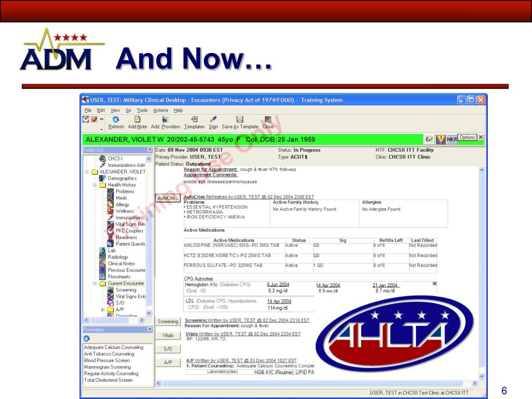The image size is (532, 399).
Task: Open the toolbar options dropdown arrow
Action: 101,129
